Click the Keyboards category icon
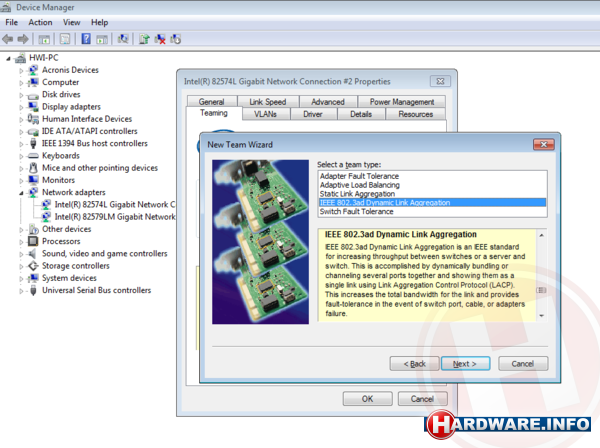 pos(33,156)
